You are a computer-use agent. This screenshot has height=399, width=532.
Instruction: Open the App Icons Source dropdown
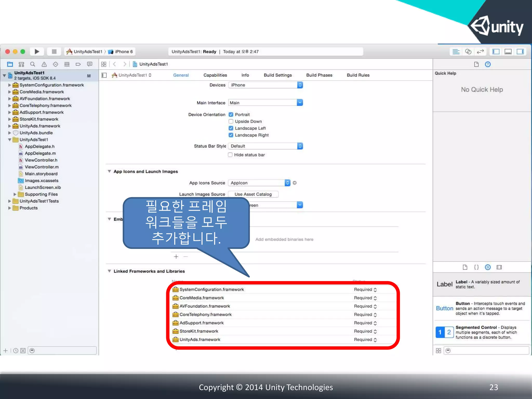click(259, 183)
